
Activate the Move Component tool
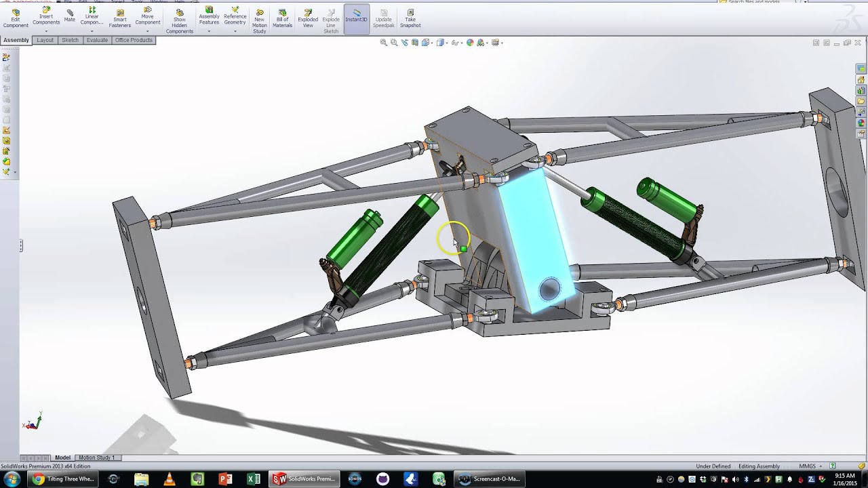coord(147,17)
